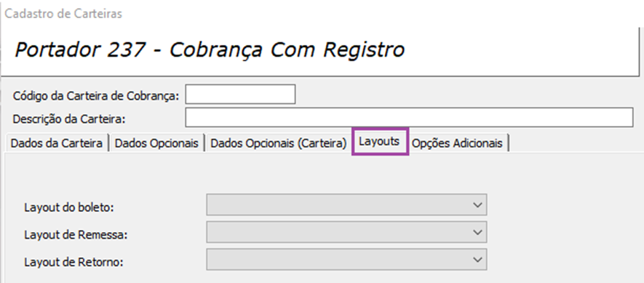Screen dimensions: 644x283
Task: Click the "Código da Carteira de Cobrança:" label
Action: tap(96, 96)
